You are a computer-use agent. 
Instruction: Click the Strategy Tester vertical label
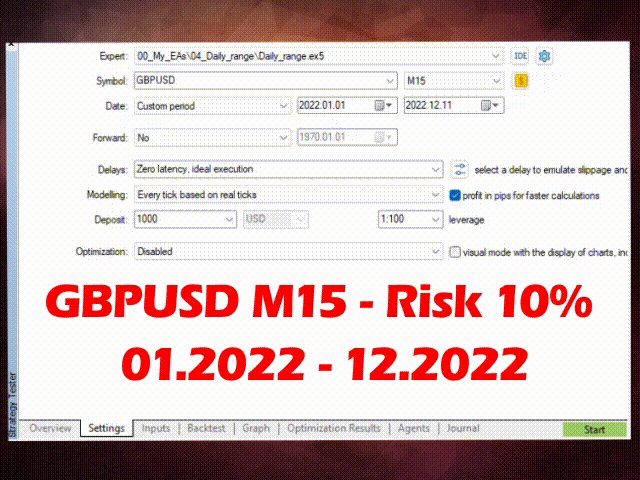point(13,404)
